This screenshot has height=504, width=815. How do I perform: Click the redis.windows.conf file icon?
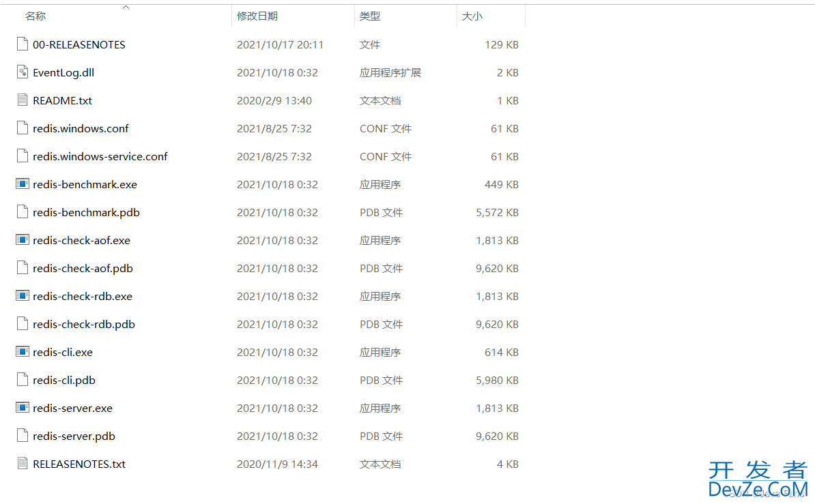pyautogui.click(x=23, y=128)
